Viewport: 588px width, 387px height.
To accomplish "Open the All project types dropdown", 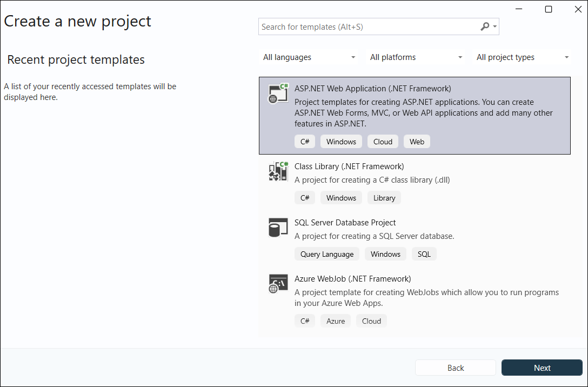I will click(x=521, y=57).
